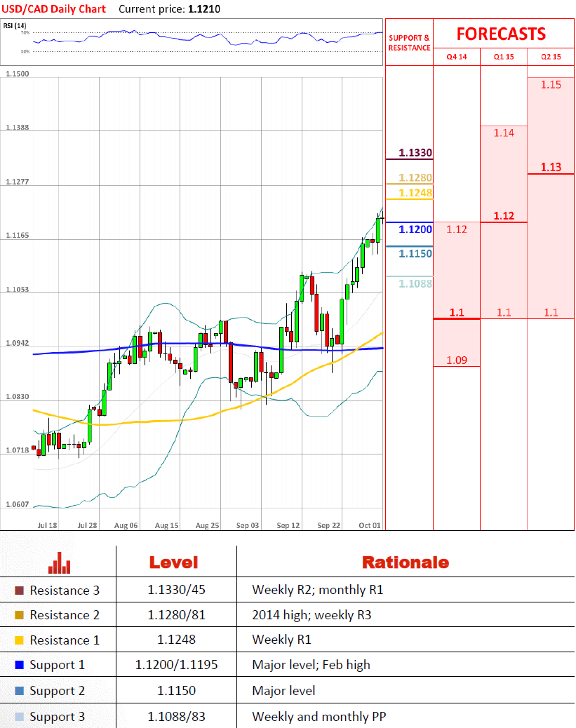Click the Support 2 steel blue swatch
This screenshot has width=576, height=728.
(19, 691)
